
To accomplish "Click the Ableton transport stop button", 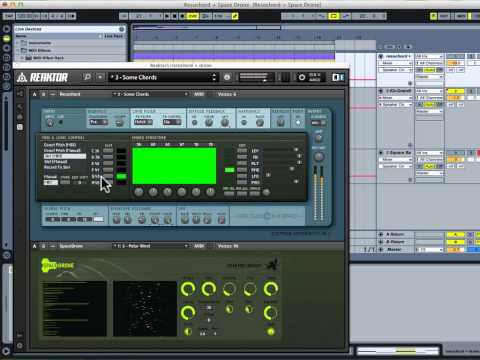I will [x=174, y=16].
